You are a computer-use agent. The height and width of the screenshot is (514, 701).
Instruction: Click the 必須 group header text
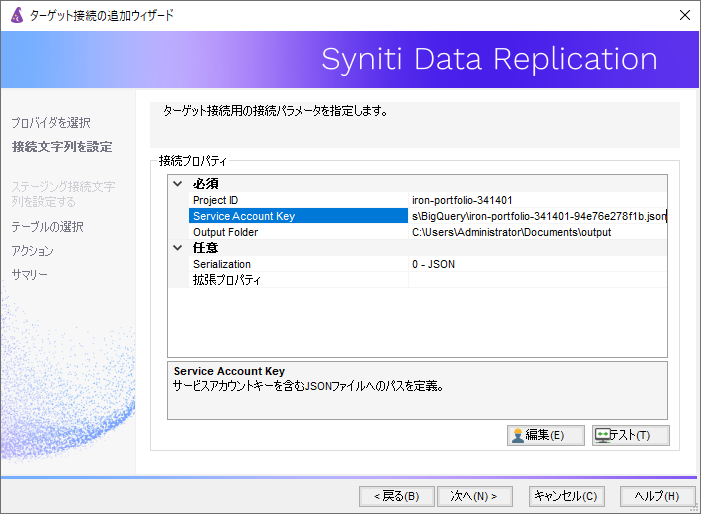(206, 184)
